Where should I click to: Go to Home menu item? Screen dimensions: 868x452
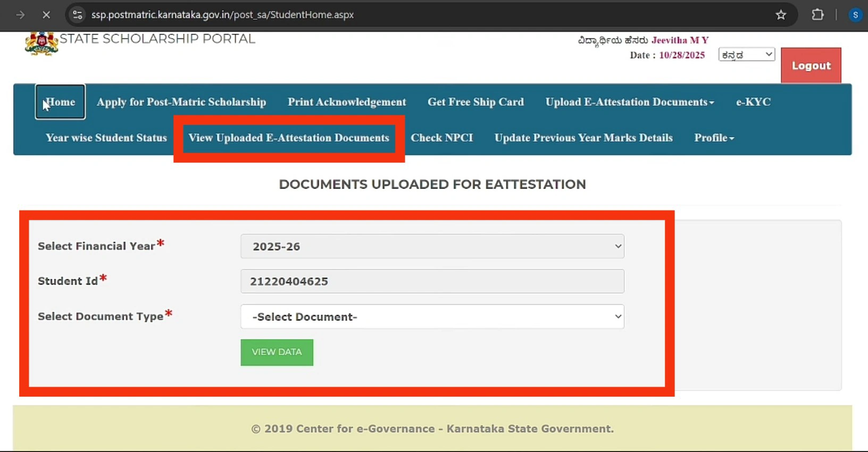click(60, 102)
